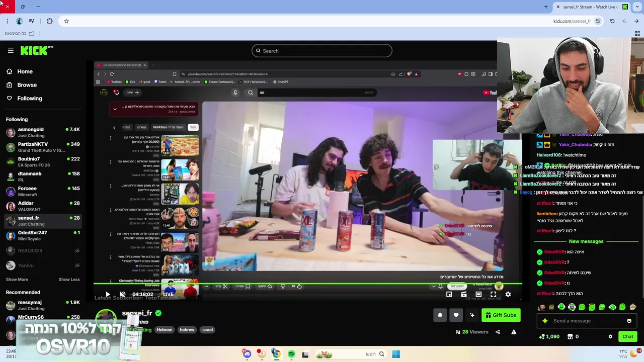Open Windows Start button
Image resolution: width=644 pixels, height=362 pixels.
[x=396, y=354]
